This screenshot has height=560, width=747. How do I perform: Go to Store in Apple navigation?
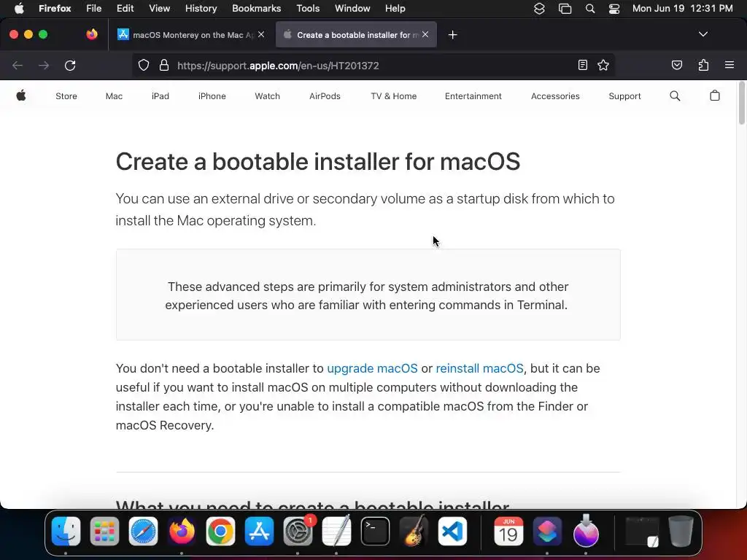pos(66,96)
